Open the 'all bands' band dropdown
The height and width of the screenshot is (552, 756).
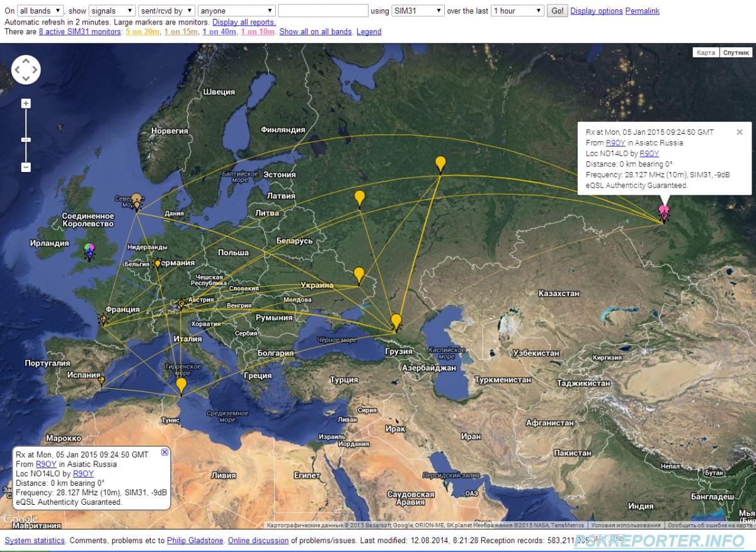coord(40,11)
